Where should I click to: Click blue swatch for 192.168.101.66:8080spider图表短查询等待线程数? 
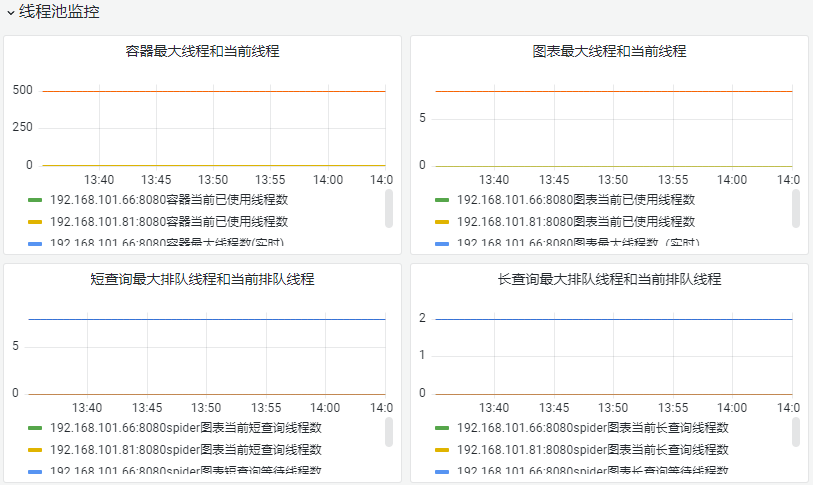click(36, 471)
